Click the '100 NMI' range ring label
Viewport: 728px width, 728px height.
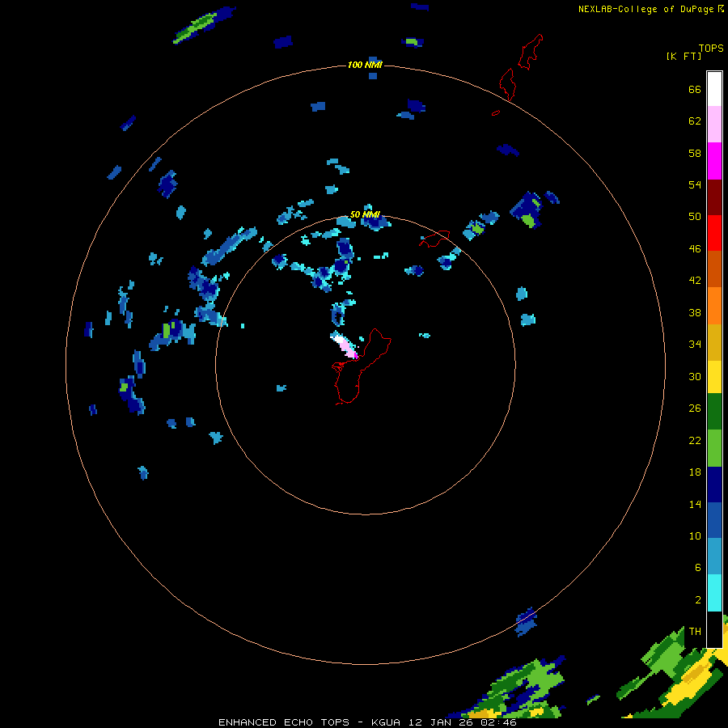click(365, 65)
